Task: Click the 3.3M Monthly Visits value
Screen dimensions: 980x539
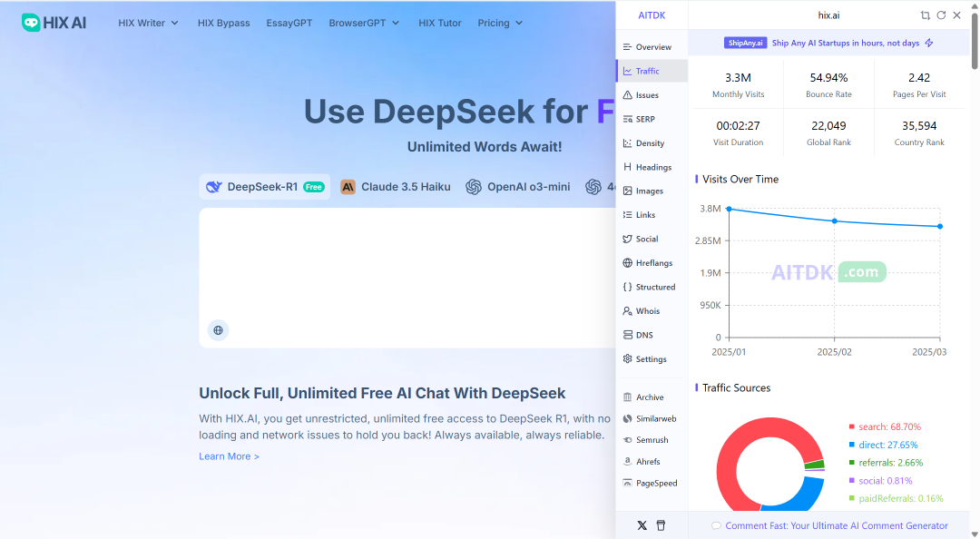Action: (x=738, y=78)
